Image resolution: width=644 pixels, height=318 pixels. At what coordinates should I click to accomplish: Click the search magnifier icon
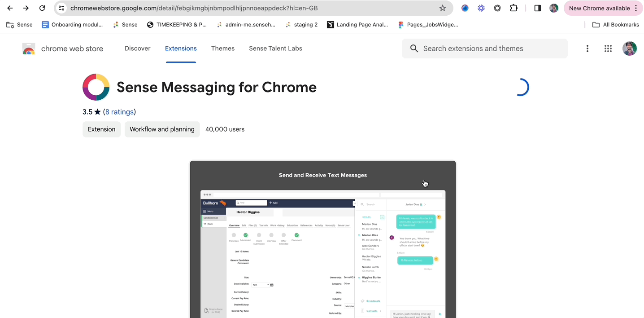414,49
